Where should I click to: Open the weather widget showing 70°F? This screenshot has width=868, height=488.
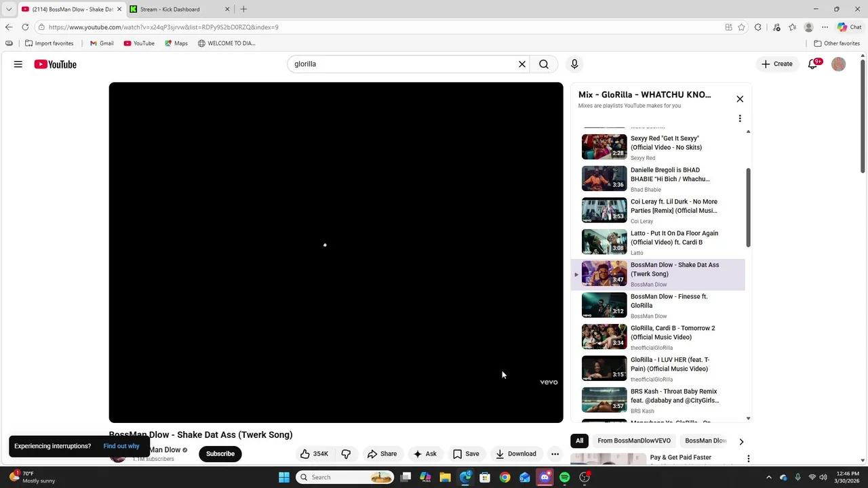[31, 477]
